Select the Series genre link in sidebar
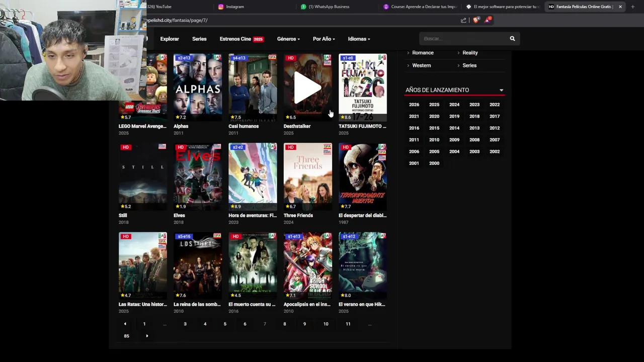 pos(469,65)
